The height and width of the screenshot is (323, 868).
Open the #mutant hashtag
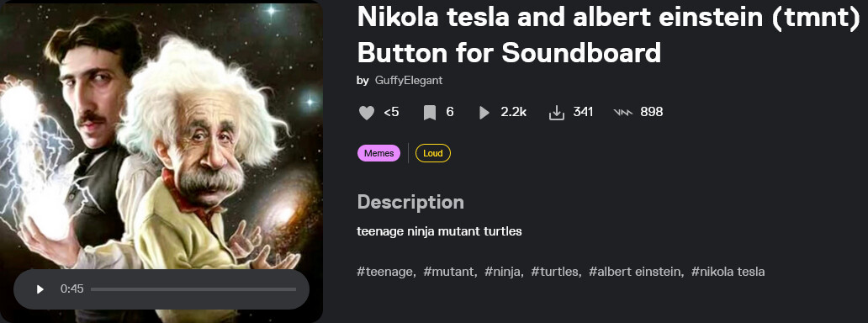tap(450, 272)
